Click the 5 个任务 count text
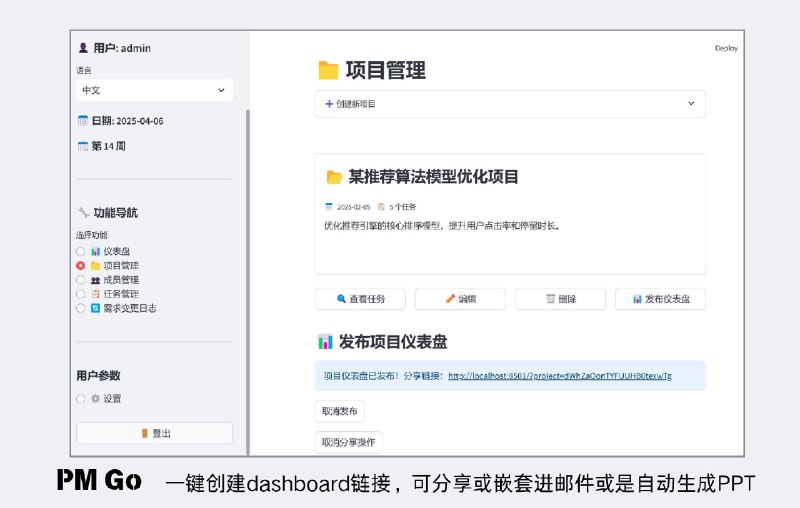The image size is (800, 508). coord(403,207)
